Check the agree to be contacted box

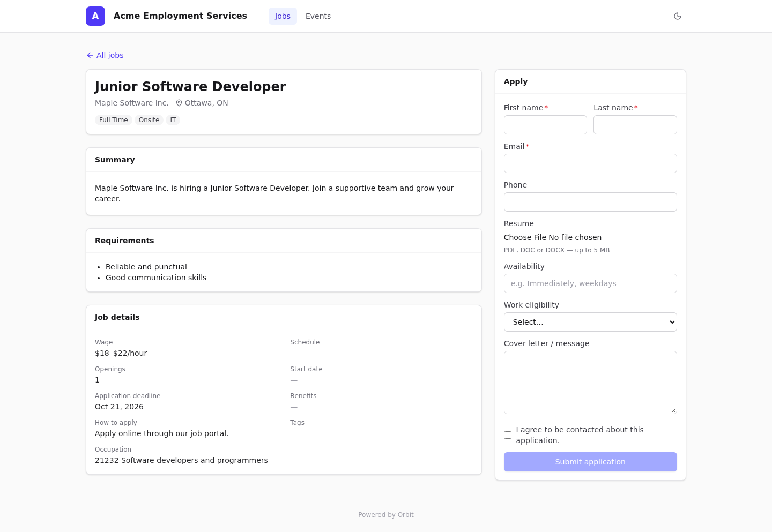[x=508, y=435]
